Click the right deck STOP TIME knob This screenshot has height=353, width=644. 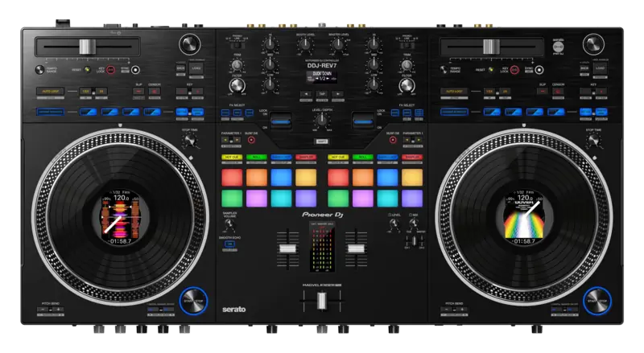pyautogui.click(x=593, y=141)
